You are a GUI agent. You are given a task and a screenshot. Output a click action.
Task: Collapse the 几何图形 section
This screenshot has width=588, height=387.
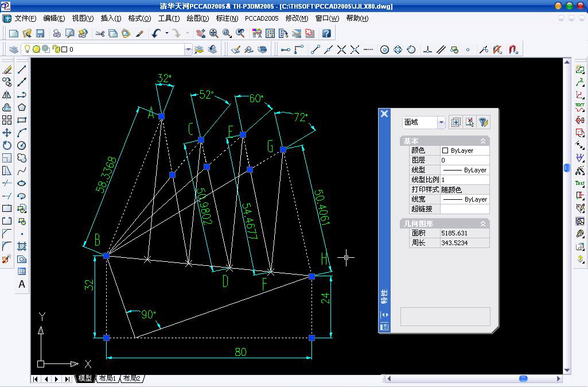pos(483,224)
